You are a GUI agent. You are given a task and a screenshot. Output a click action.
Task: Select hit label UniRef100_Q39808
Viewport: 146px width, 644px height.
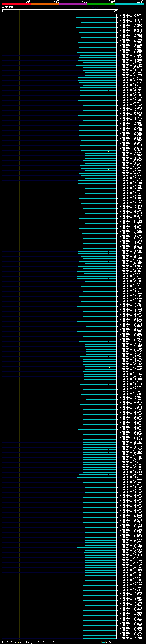(131, 294)
